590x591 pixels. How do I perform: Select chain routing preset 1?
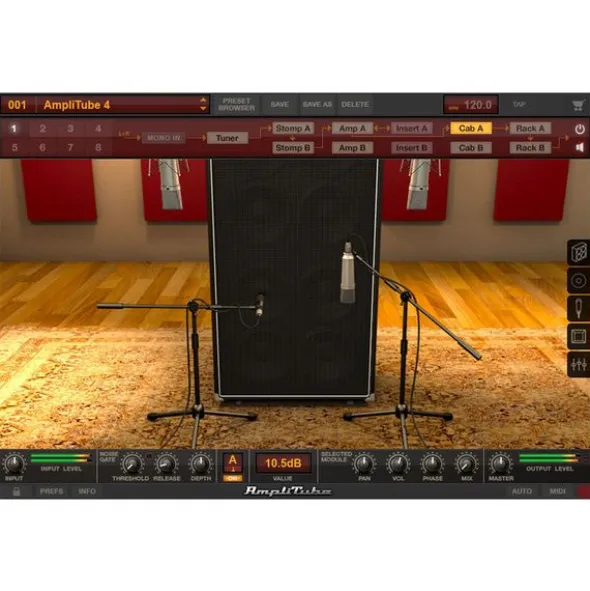(x=14, y=129)
